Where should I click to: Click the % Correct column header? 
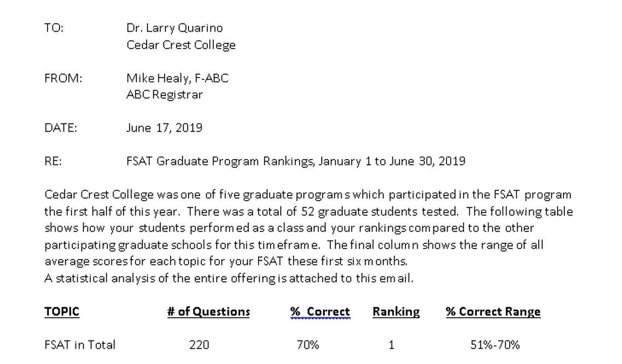pos(320,312)
